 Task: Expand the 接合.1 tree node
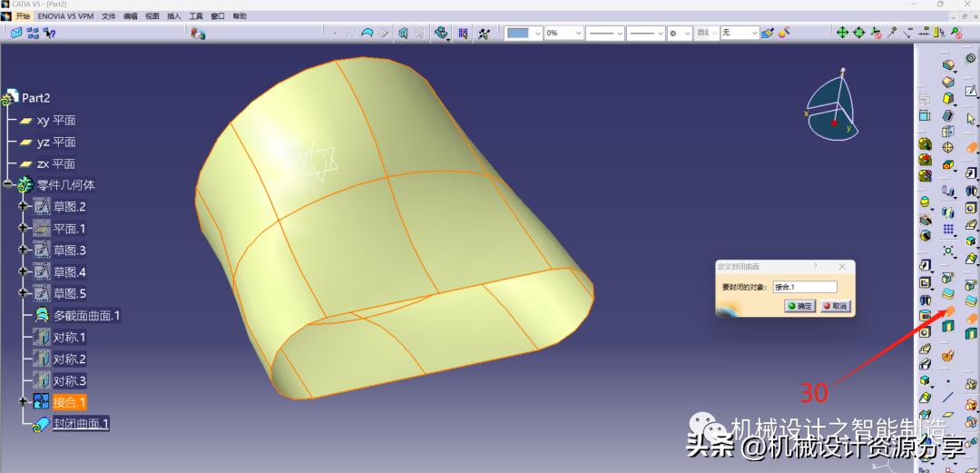tap(24, 401)
